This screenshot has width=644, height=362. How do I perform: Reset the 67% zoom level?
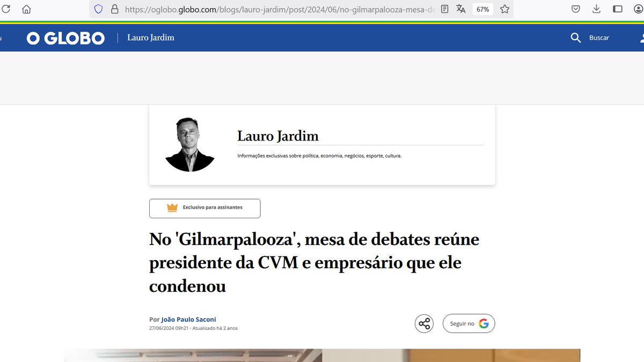tap(482, 9)
